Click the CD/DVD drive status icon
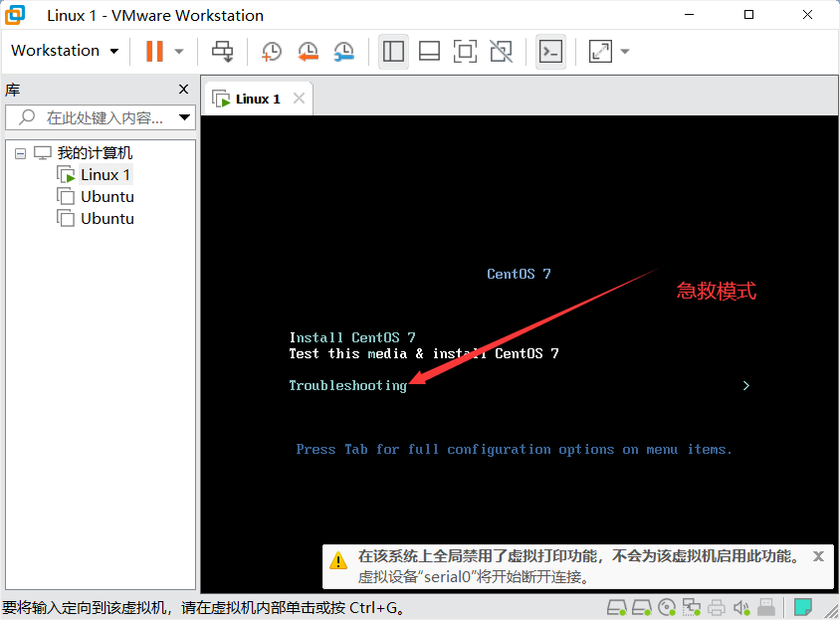 click(x=667, y=608)
